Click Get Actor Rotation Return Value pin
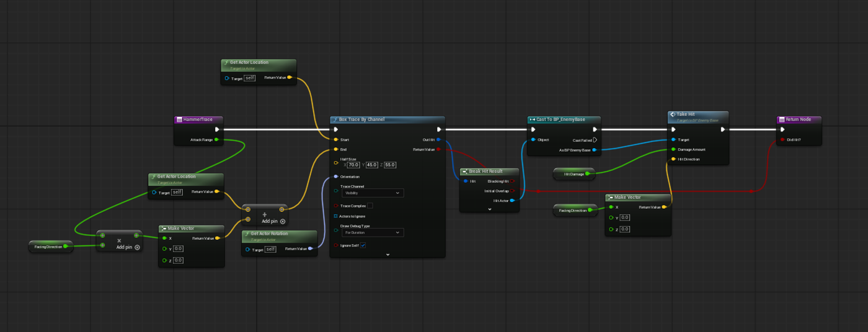Viewport: 868px width, 332px height. (x=311, y=249)
